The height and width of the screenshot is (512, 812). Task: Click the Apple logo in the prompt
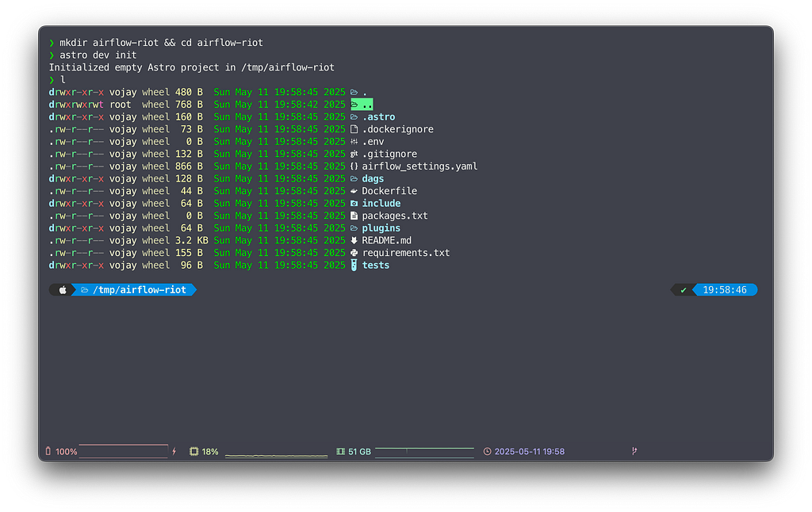pos(63,290)
